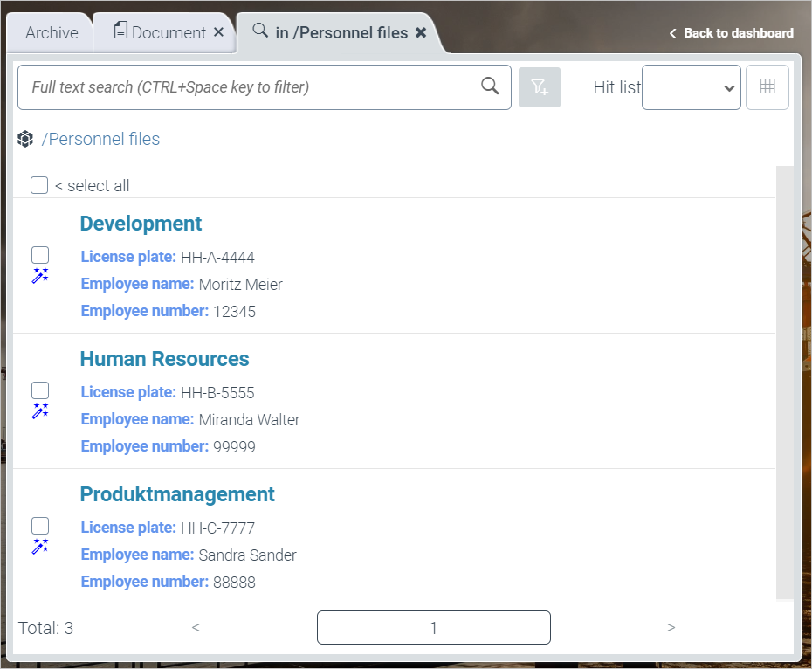812x669 pixels.
Task: Select the Produktmanagement entry checkbox
Action: [40, 526]
